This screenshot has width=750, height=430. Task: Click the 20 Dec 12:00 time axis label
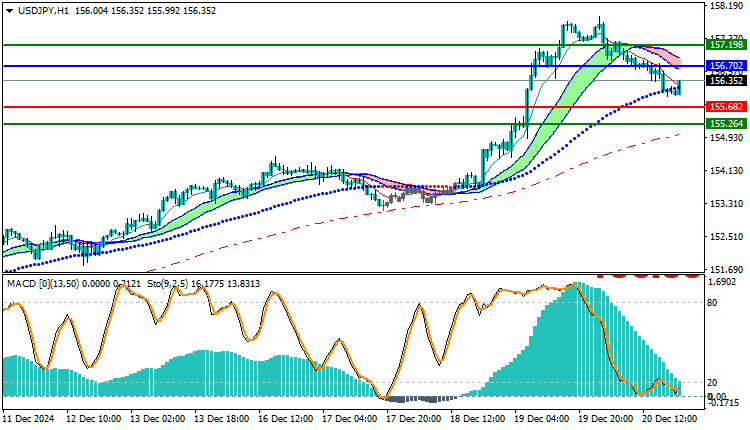tap(671, 419)
